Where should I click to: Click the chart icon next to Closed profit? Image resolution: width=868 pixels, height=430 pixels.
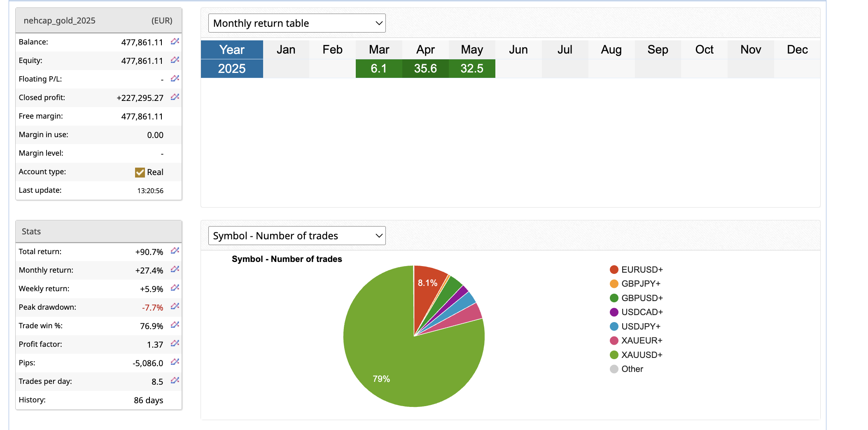(175, 97)
